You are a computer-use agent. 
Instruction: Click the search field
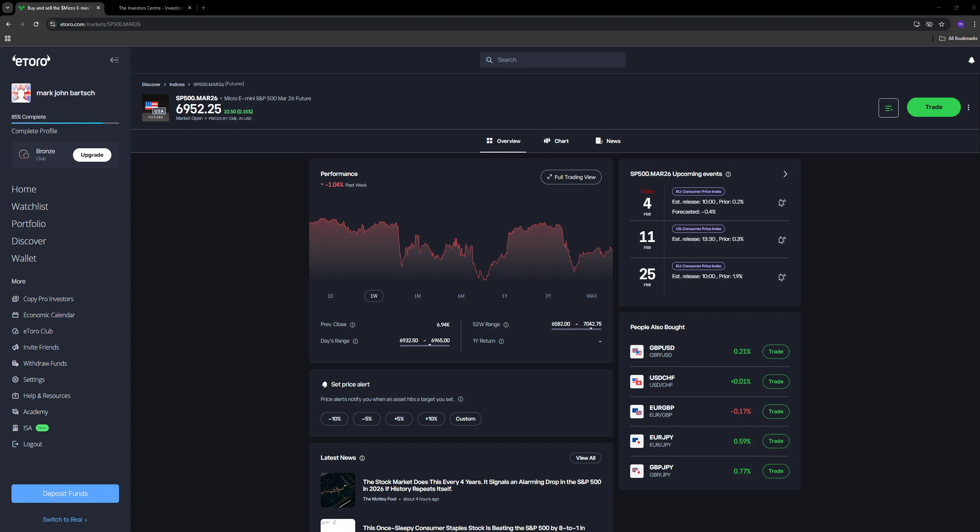[553, 60]
